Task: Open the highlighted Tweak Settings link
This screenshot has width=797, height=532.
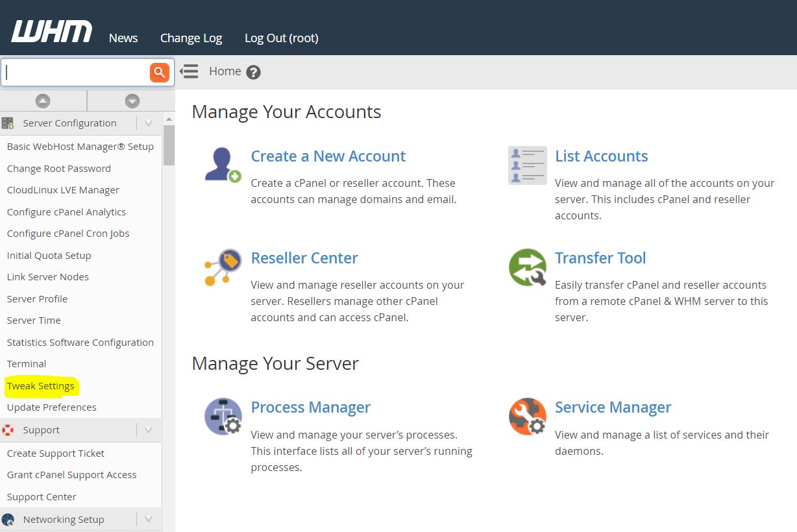Action: pos(41,386)
